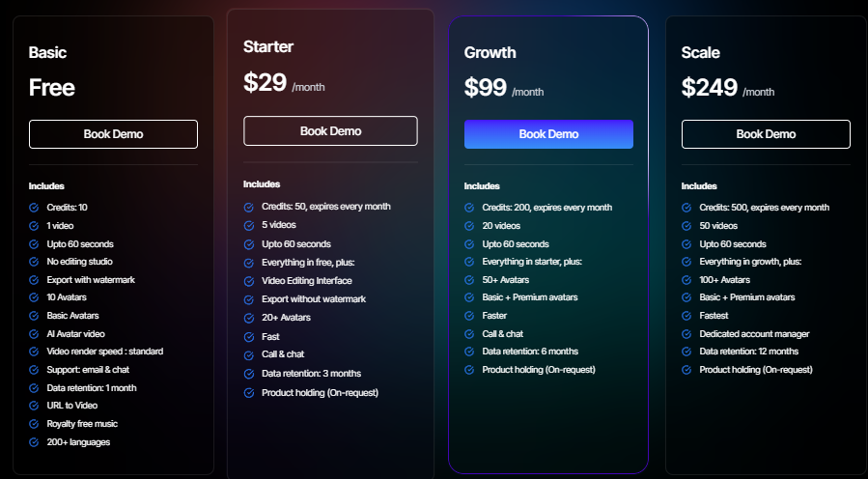The height and width of the screenshot is (479, 868).
Task: Click the check icon beside 'Credits: 10'
Action: pyautogui.click(x=34, y=208)
